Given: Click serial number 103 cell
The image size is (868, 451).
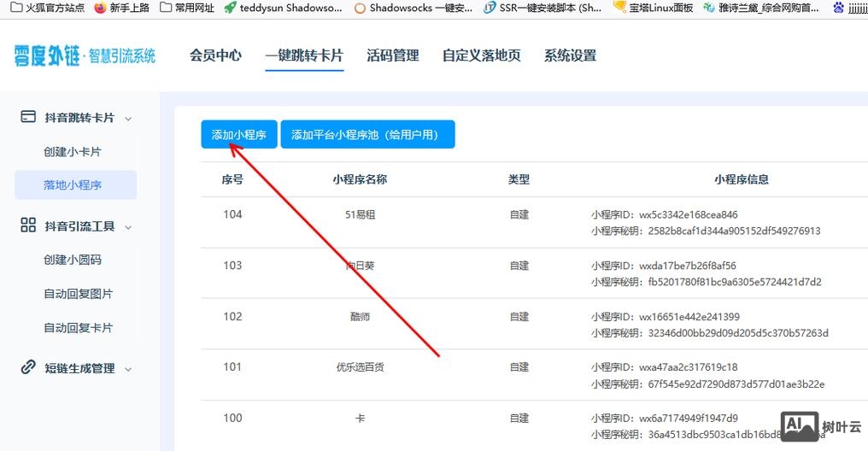Looking at the screenshot, I should pos(232,266).
